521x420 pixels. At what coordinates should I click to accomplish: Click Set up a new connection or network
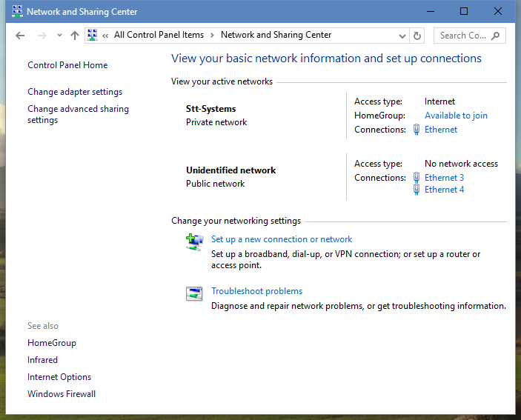click(x=282, y=239)
